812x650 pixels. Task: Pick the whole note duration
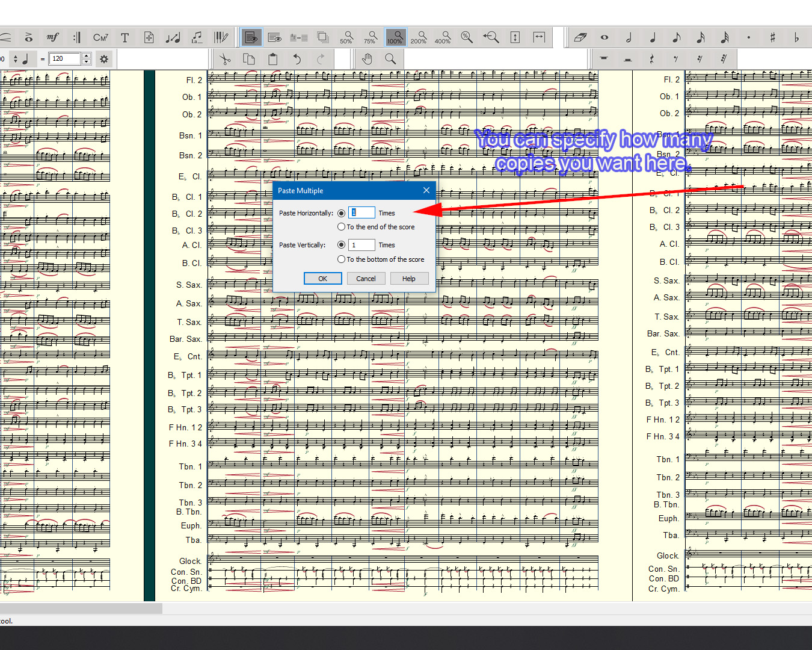[x=604, y=37]
